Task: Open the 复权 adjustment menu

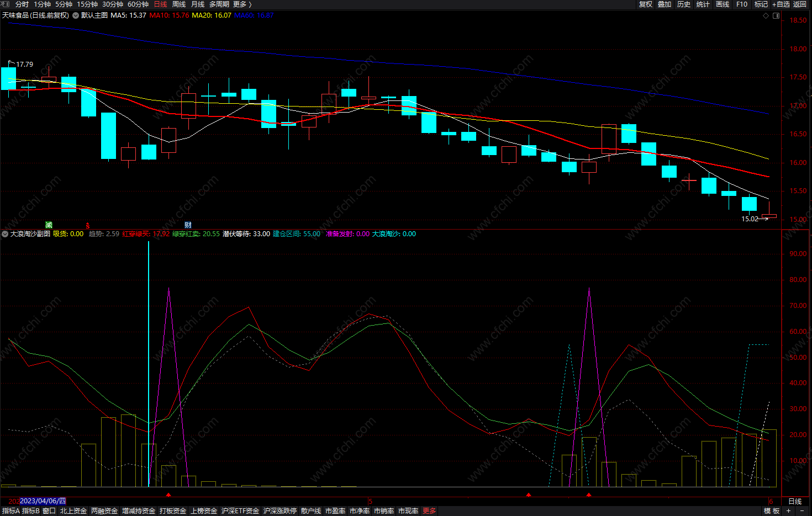Action: point(646,4)
